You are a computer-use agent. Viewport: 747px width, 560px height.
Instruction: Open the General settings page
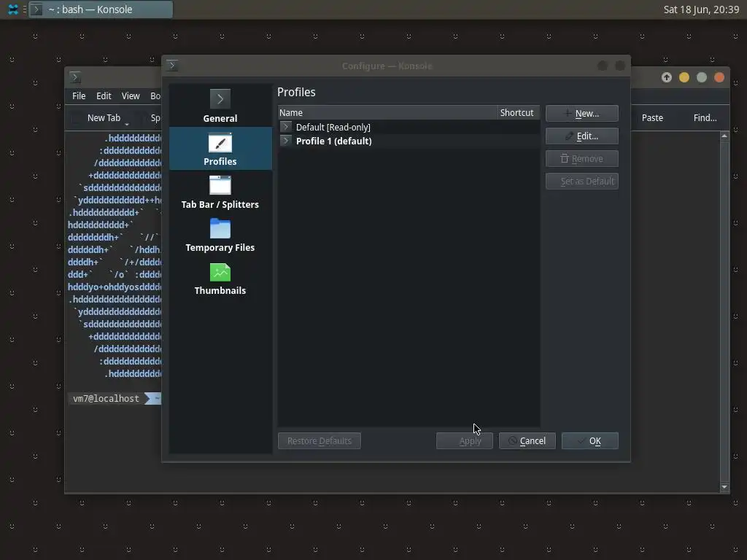coord(220,106)
